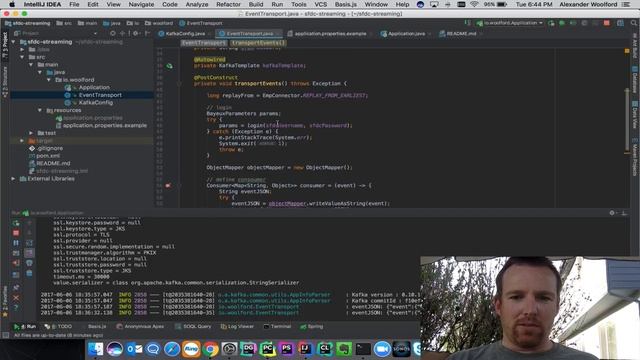Toggle the Database tool window on right stripe

pyautogui.click(x=635, y=79)
